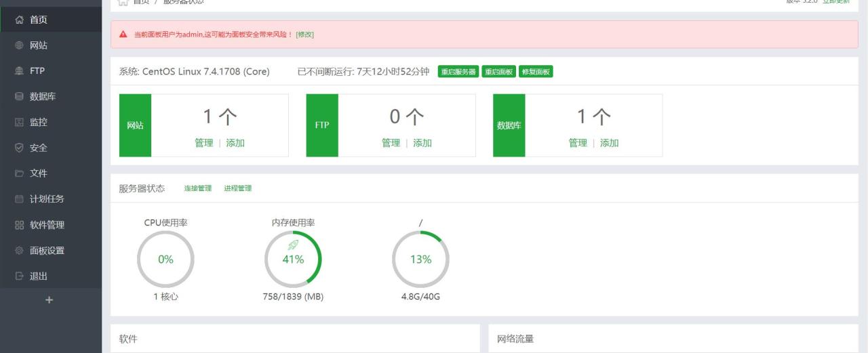
Task: Click the globe icon for 网站
Action: coord(19,45)
